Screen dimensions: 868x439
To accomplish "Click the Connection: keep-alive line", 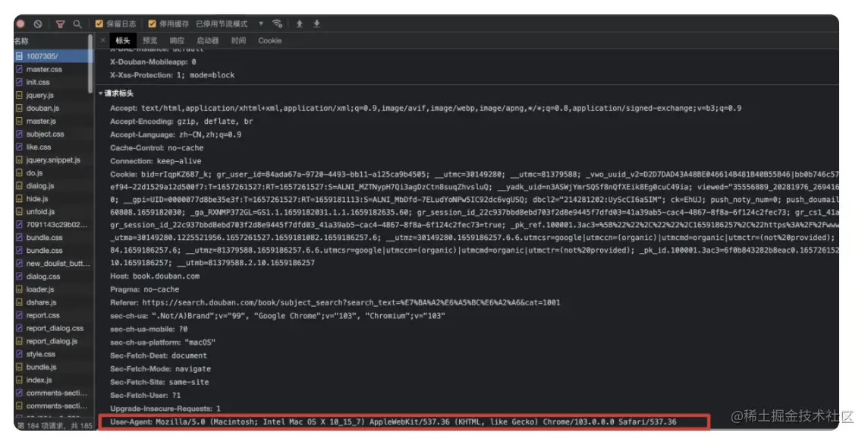I will pyautogui.click(x=156, y=161).
